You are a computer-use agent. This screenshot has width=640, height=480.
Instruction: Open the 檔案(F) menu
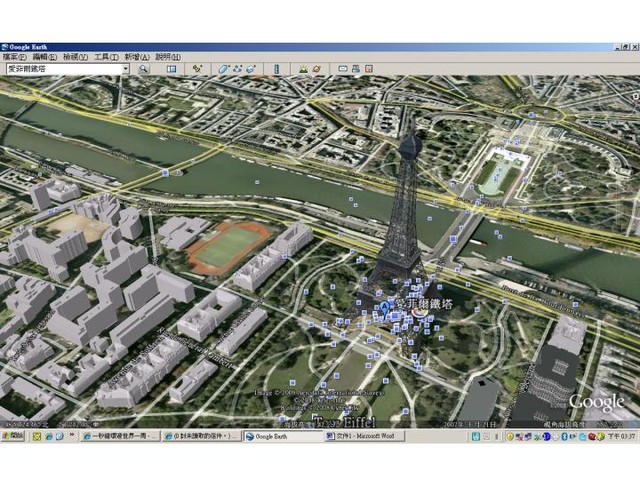15,57
